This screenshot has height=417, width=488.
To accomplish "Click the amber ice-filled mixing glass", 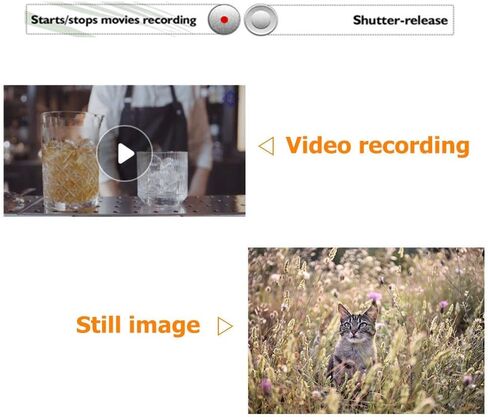I will pyautogui.click(x=71, y=162).
